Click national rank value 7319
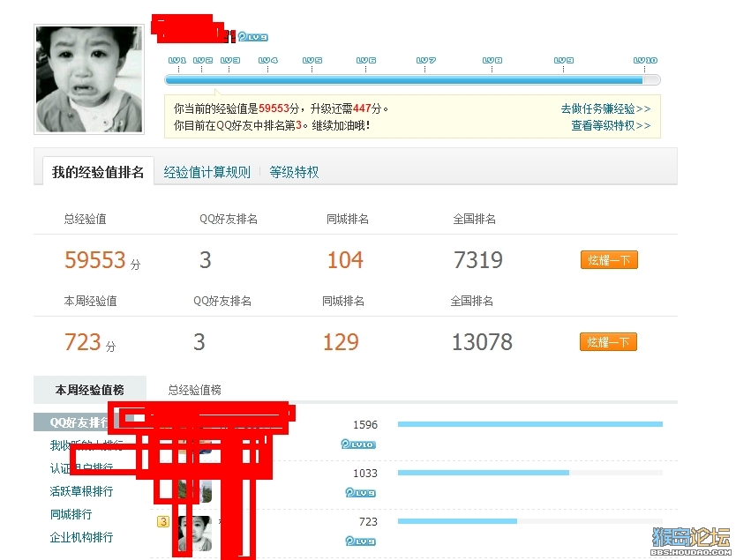The width and height of the screenshot is (736, 560). tap(477, 260)
